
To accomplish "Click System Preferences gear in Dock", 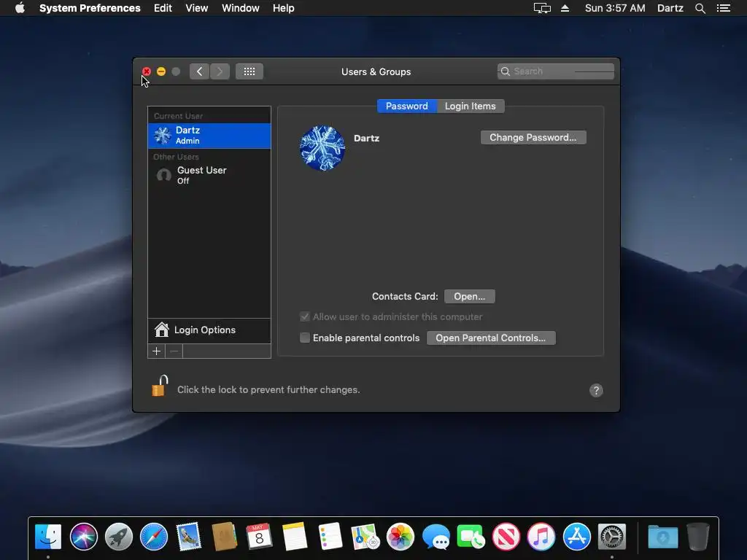I will point(612,537).
